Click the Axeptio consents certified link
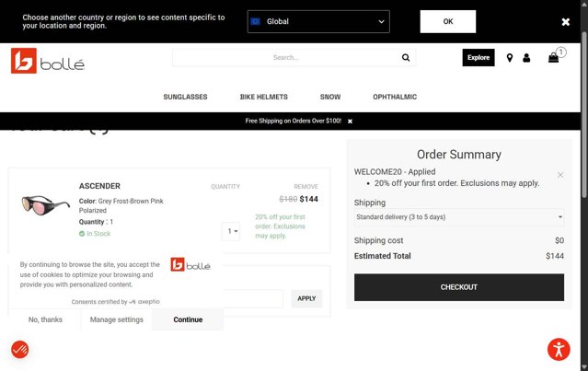Screen dimensions: 588x371 click(116, 302)
